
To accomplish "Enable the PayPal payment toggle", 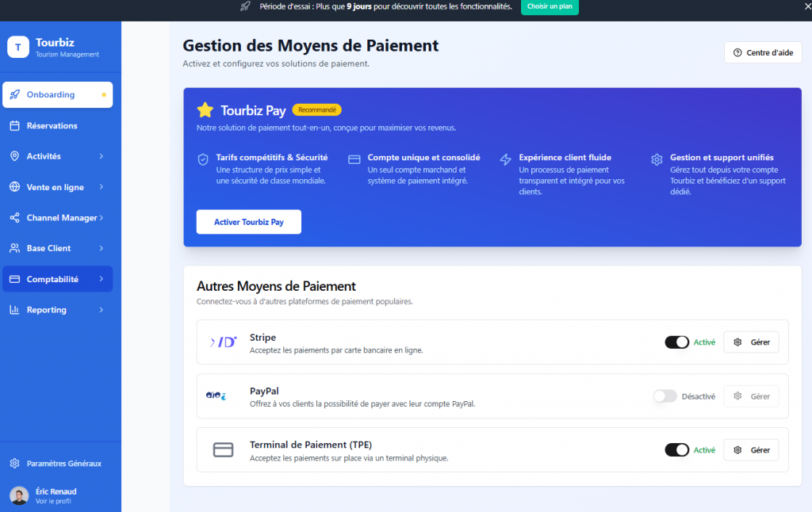I will pos(665,396).
